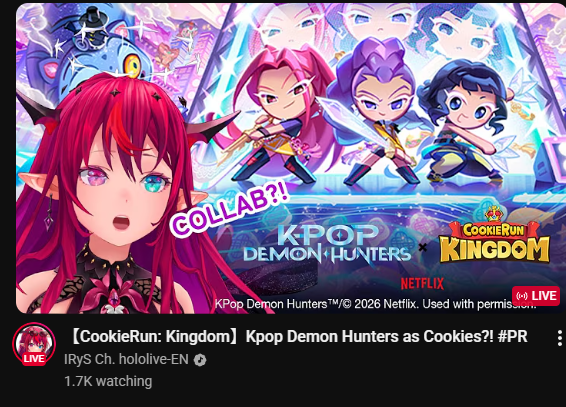
Task: Open the three-dot video options menu
Action: [560, 338]
